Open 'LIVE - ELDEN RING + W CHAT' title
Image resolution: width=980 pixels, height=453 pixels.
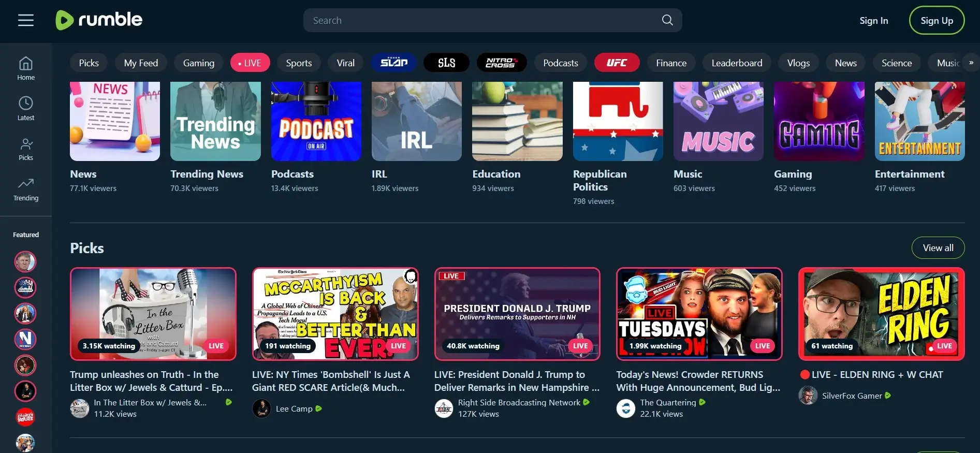(x=871, y=375)
